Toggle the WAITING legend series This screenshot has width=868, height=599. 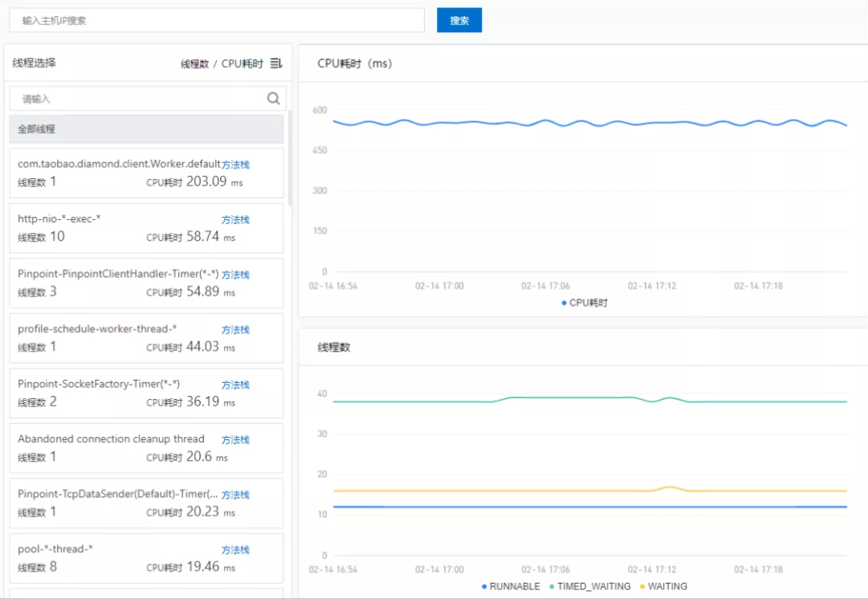[x=663, y=586]
